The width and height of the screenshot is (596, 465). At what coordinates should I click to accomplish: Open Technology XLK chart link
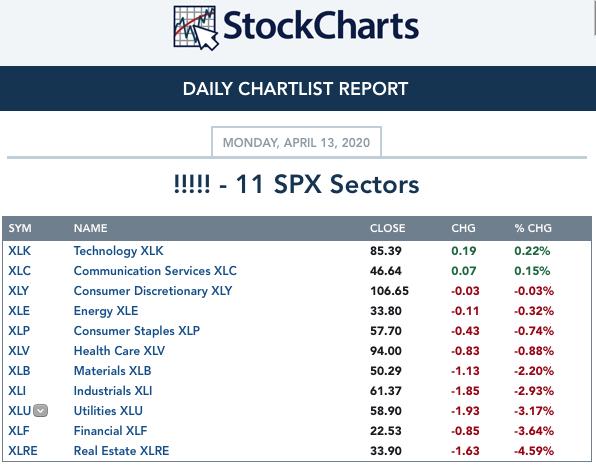point(118,251)
